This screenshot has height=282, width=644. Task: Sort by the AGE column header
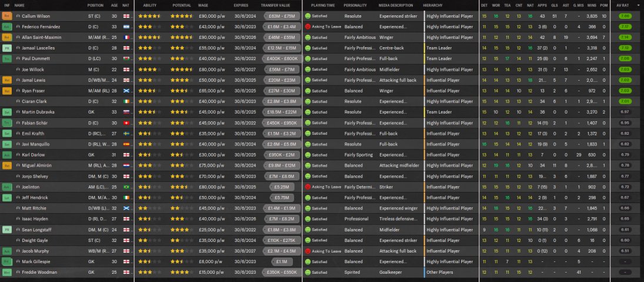pyautogui.click(x=114, y=5)
